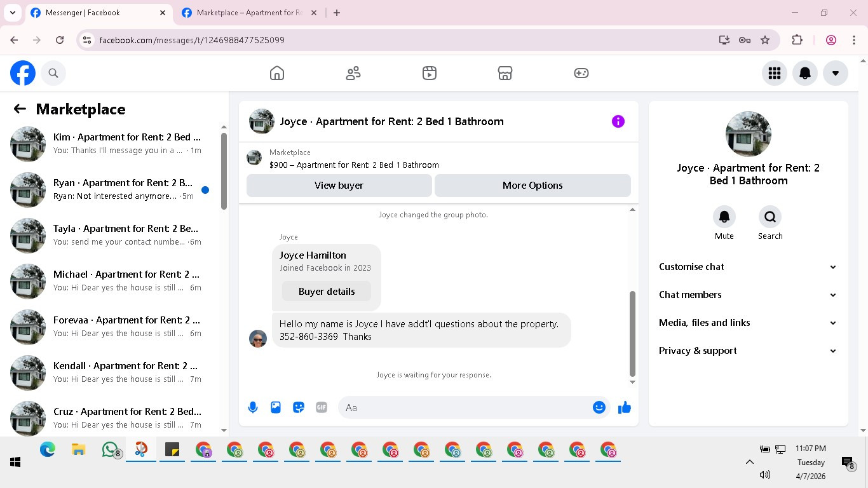Open Tayla's apartment conversation

click(111, 236)
